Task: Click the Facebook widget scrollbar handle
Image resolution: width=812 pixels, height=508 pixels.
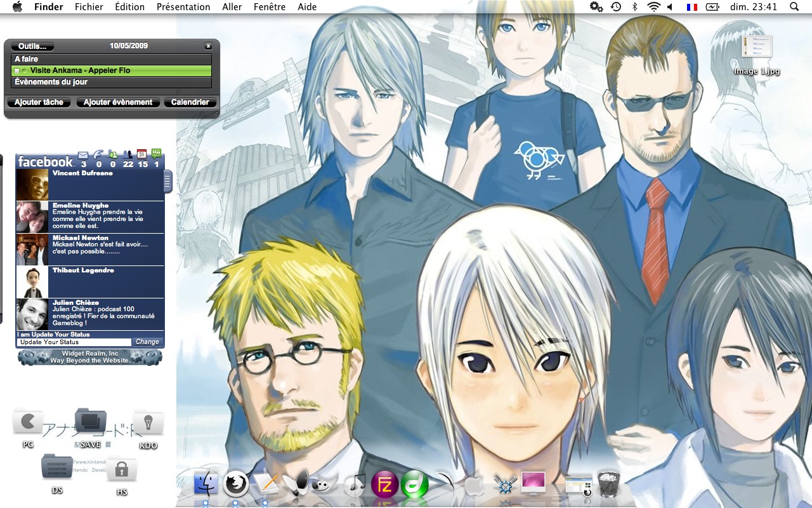Action: click(x=167, y=182)
